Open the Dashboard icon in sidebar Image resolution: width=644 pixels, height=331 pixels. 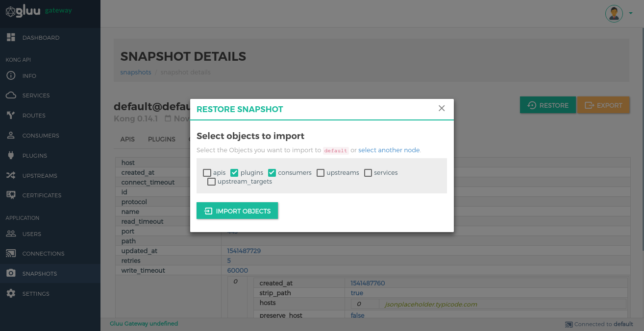pyautogui.click(x=11, y=38)
